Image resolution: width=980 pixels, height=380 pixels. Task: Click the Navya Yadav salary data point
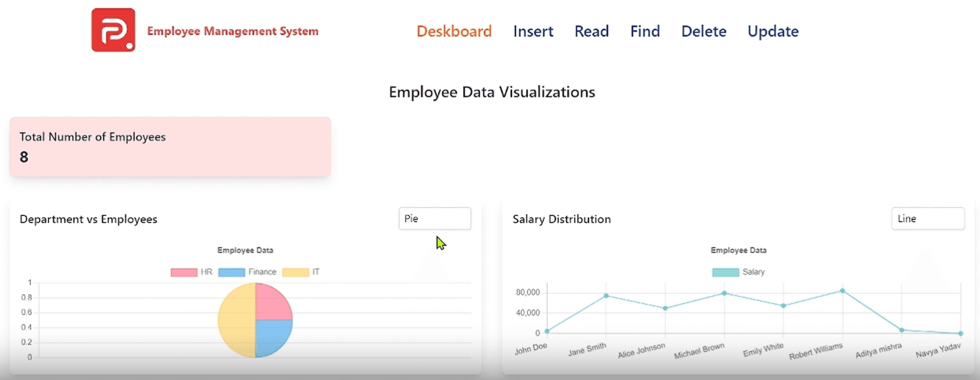click(961, 333)
